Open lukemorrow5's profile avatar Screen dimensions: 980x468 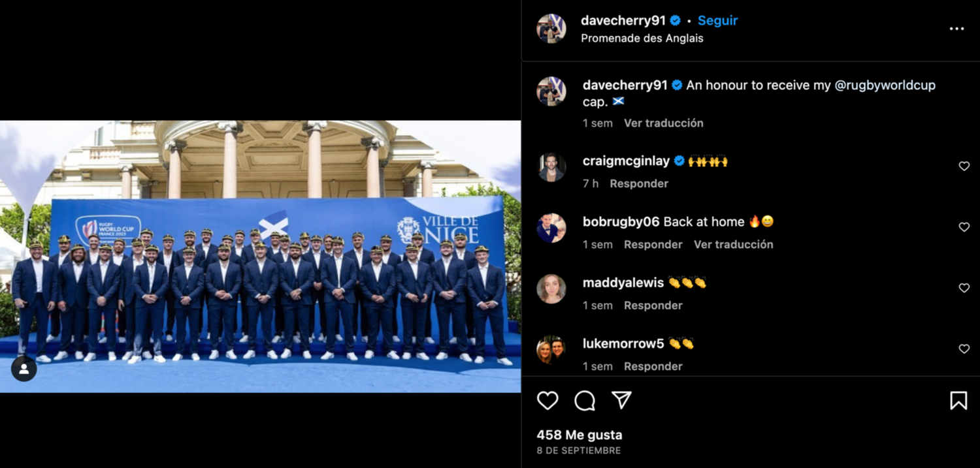pos(551,350)
